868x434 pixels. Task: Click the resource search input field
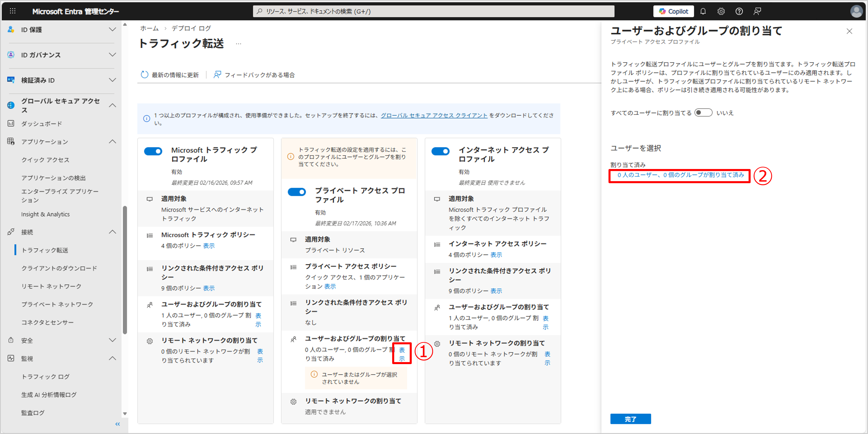[x=433, y=11]
